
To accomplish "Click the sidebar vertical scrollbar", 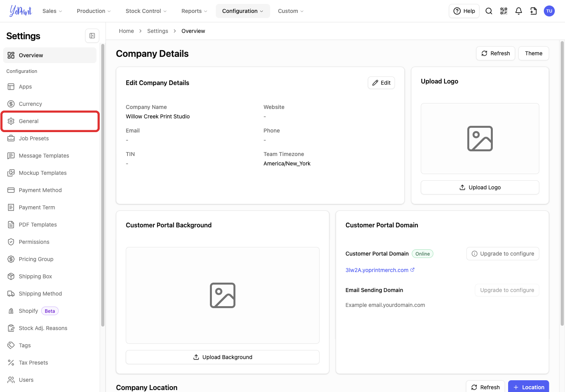I will 103,185.
